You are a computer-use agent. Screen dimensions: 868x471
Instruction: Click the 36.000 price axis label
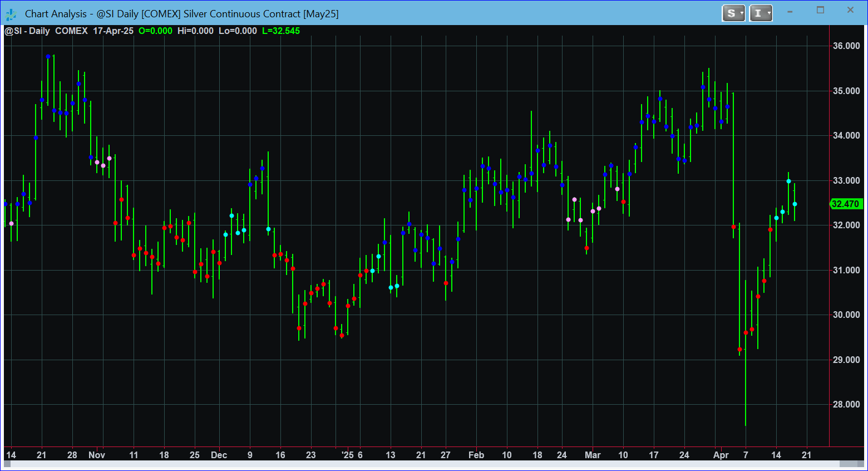846,46
